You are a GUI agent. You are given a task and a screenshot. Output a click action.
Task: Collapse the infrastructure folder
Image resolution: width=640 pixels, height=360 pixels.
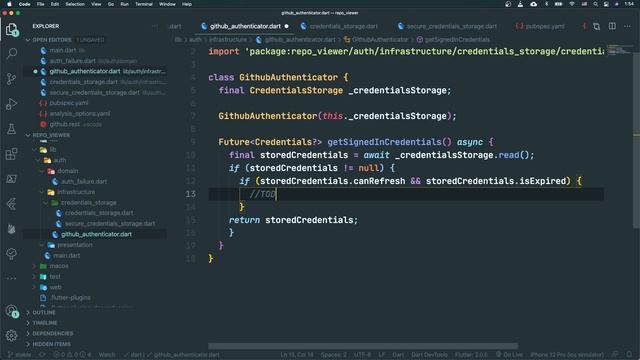[76, 192]
